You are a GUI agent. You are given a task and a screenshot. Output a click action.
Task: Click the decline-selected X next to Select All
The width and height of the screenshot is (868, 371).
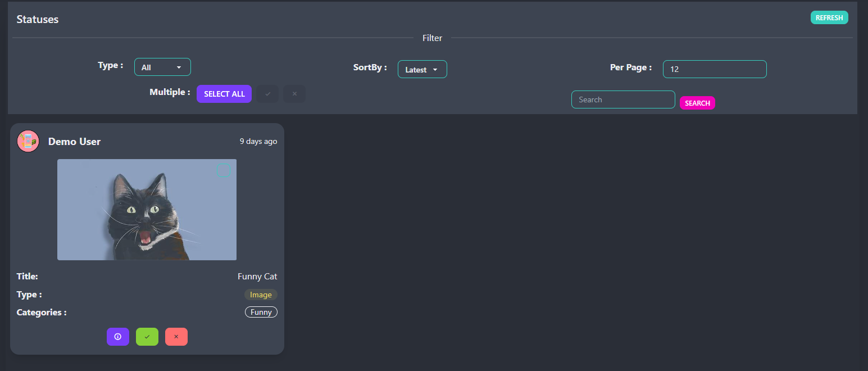click(294, 93)
